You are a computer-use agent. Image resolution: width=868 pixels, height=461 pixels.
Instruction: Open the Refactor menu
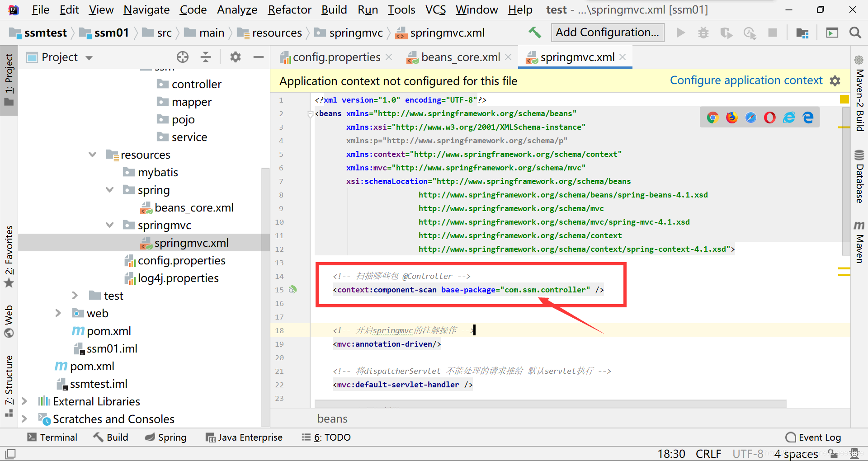[289, 9]
